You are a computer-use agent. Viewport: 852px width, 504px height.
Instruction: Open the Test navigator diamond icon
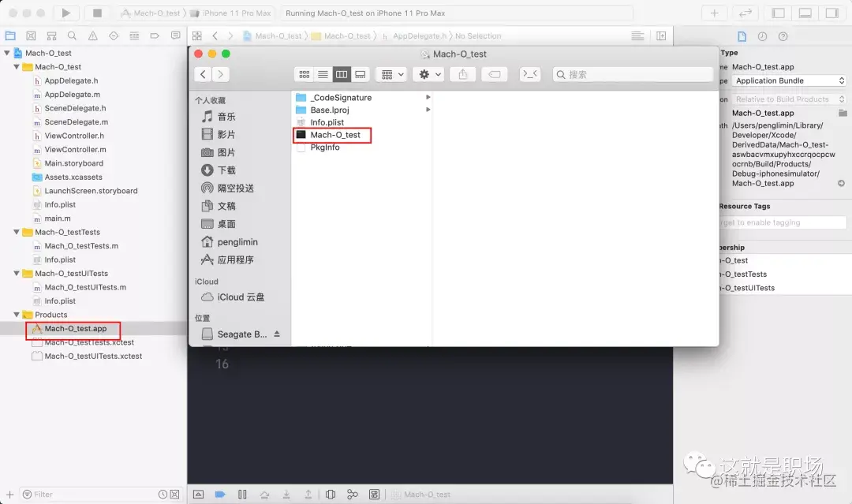114,35
